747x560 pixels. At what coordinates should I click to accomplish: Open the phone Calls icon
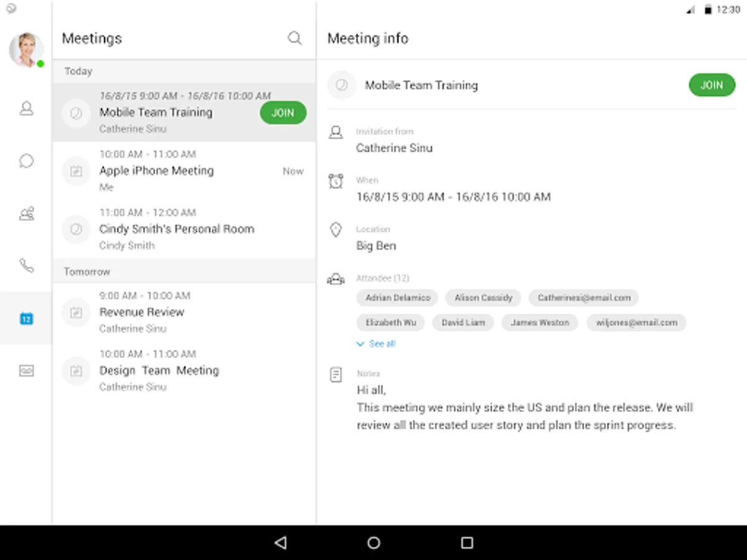26,266
